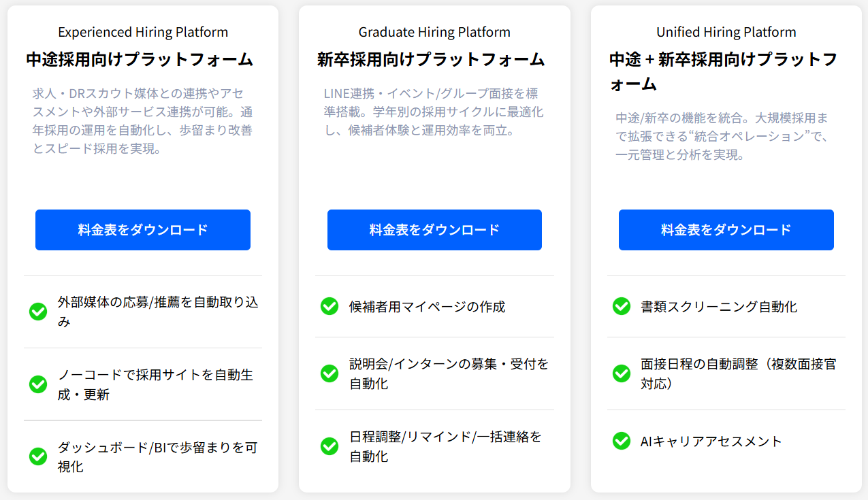This screenshot has height=500, width=868.
Task: Select the Unified Hiring Platform label
Action: tap(726, 32)
